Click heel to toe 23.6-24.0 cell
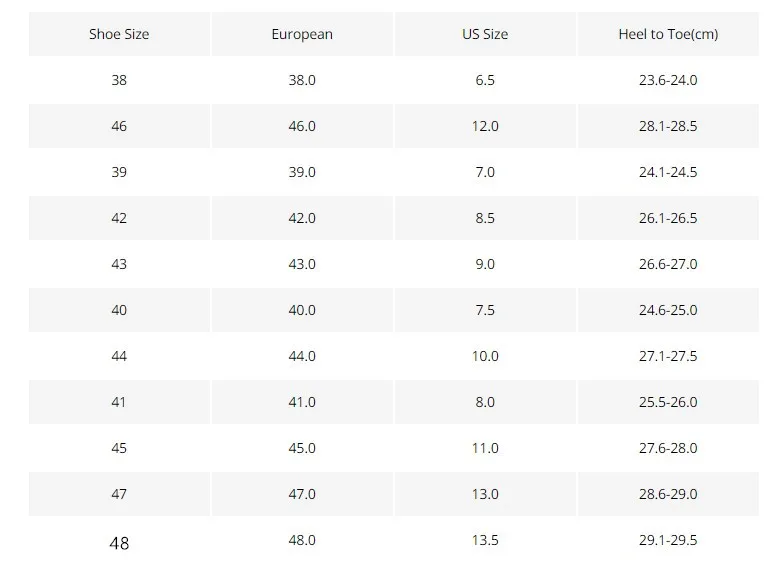The height and width of the screenshot is (565, 784). pyautogui.click(x=668, y=80)
